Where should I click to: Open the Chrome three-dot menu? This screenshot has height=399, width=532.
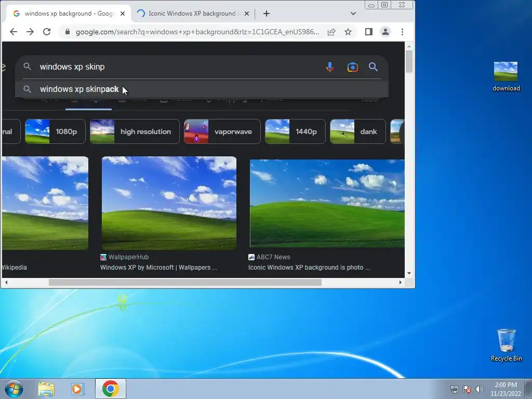click(403, 32)
